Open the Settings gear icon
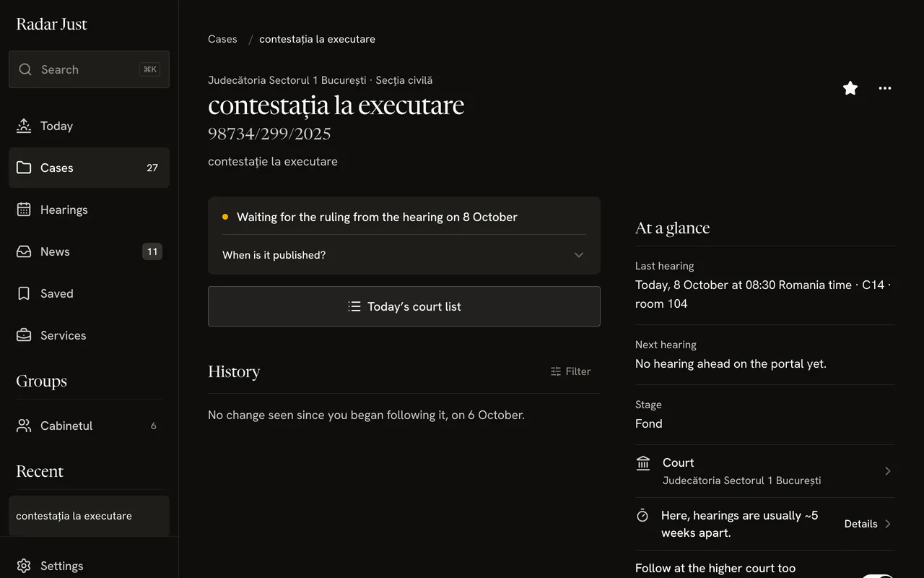Screen dimensions: 924x578 (24, 566)
